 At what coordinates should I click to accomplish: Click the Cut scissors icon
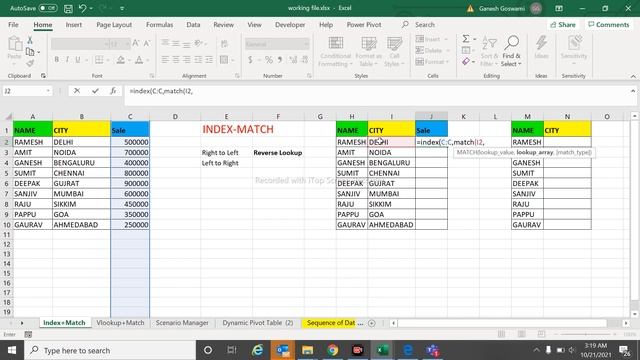[x=30, y=40]
